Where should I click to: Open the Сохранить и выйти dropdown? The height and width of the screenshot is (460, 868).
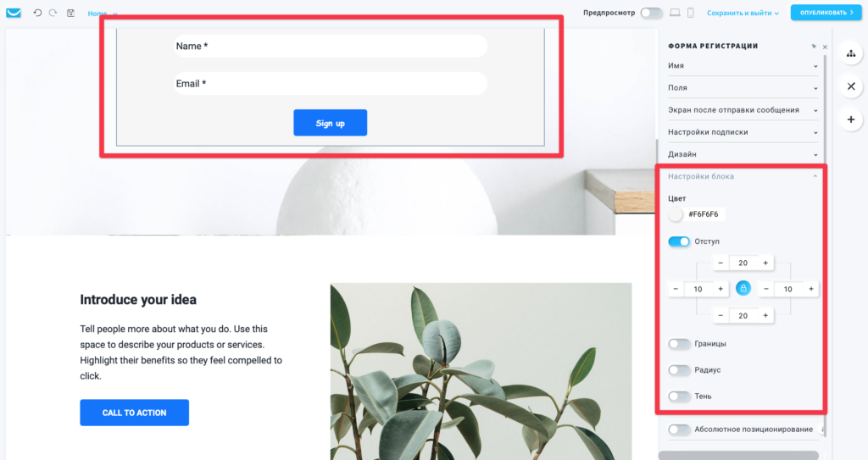pyautogui.click(x=743, y=13)
